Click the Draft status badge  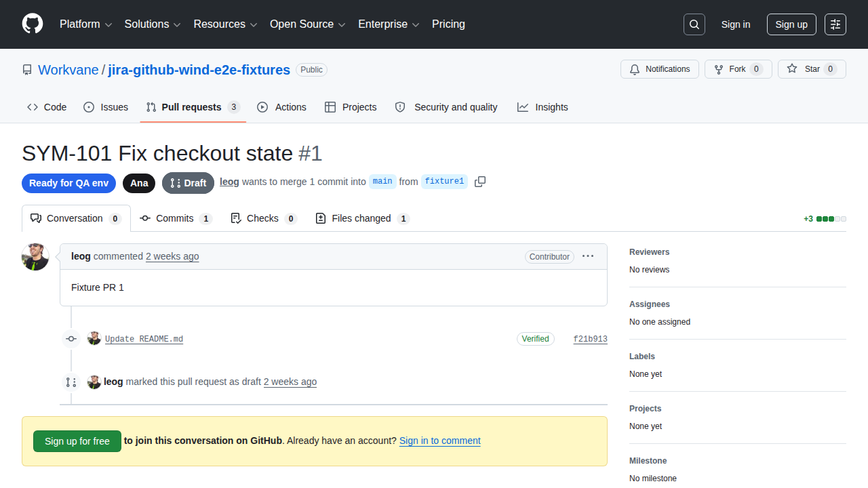(188, 183)
